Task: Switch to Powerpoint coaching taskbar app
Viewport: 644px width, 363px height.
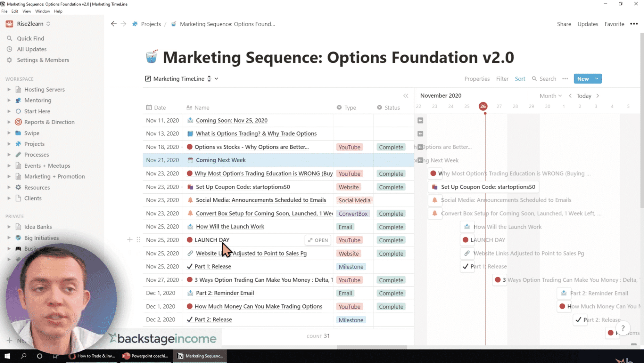Action: [x=146, y=356]
